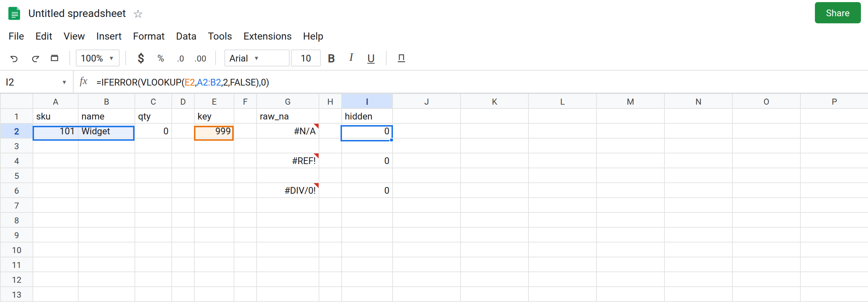The width and height of the screenshot is (868, 304).
Task: Open the Format menu
Action: 149,36
